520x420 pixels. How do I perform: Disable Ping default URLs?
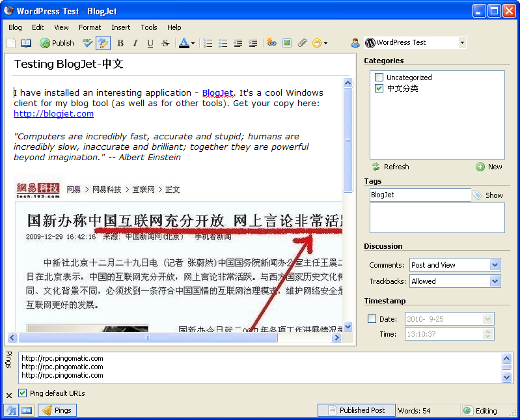tap(23, 393)
